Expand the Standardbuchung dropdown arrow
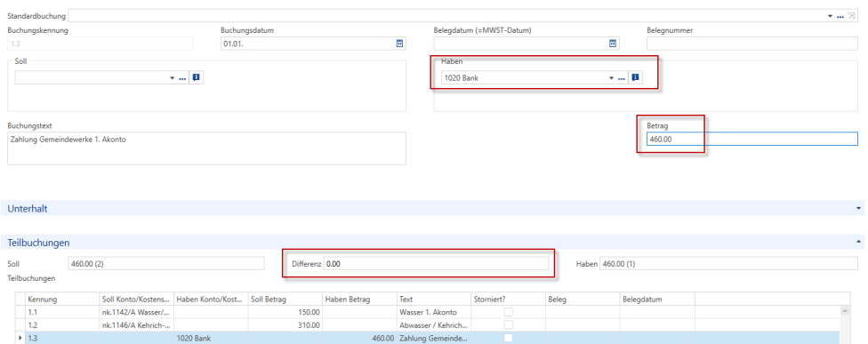This screenshot has width=868, height=344. 831,16
